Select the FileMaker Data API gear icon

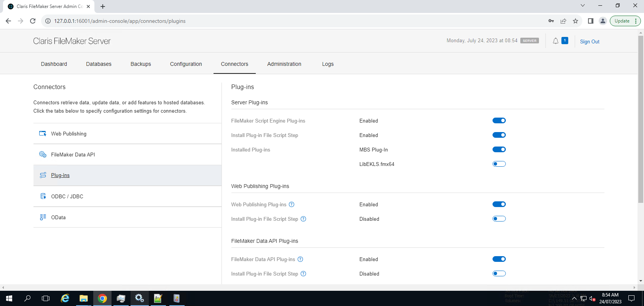point(43,155)
